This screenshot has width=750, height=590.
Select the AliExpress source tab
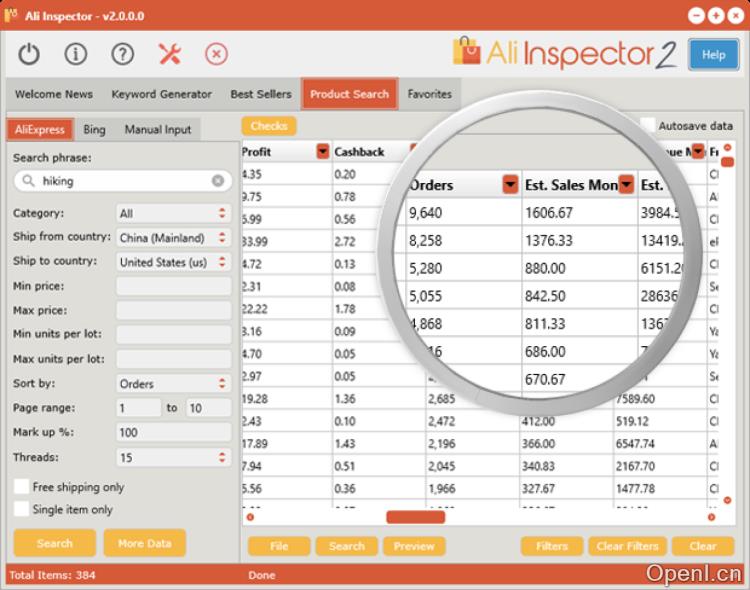[x=40, y=130]
